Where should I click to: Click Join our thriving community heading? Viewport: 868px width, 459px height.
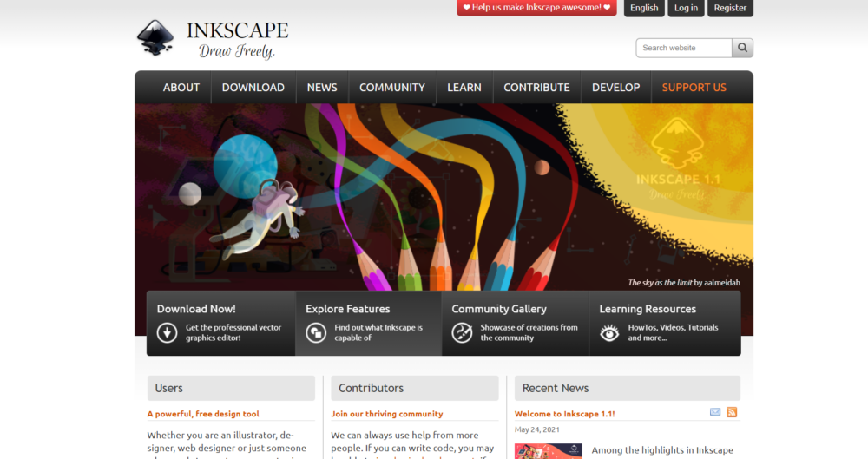[387, 414]
